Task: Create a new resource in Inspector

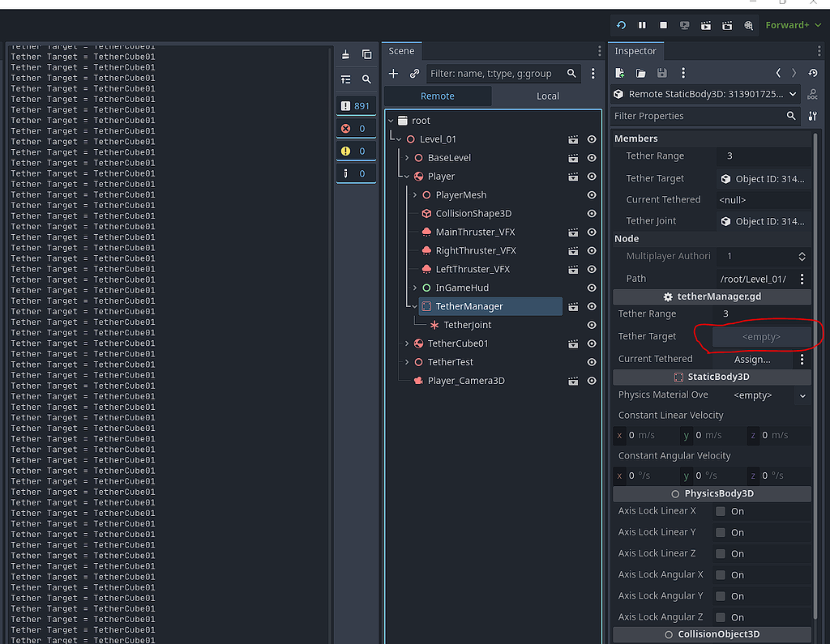Action: (x=620, y=73)
